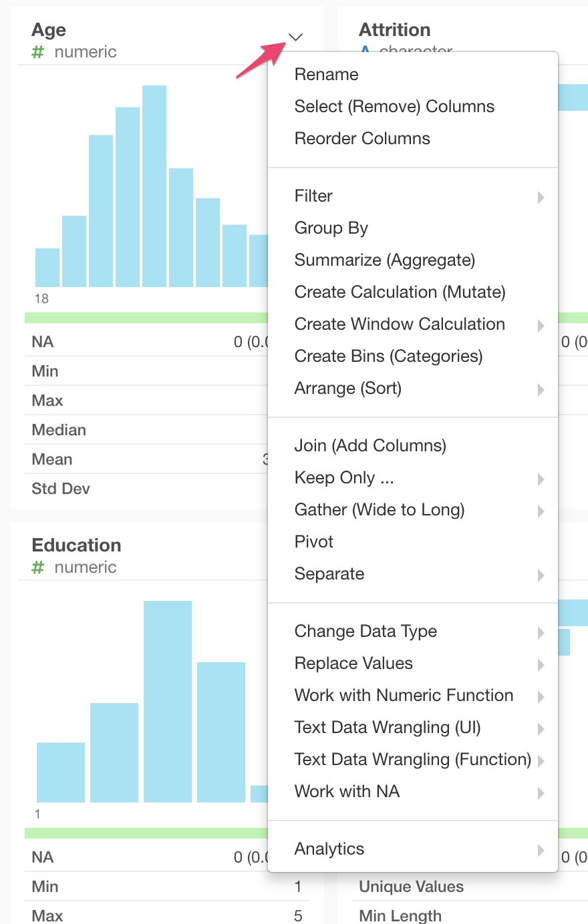
Task: Choose Select (Remove) Columns option
Action: click(x=394, y=106)
